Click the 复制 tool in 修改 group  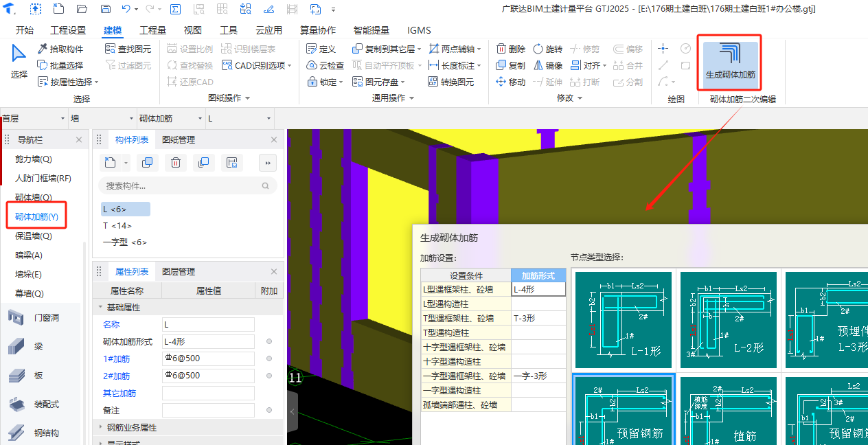[511, 65]
